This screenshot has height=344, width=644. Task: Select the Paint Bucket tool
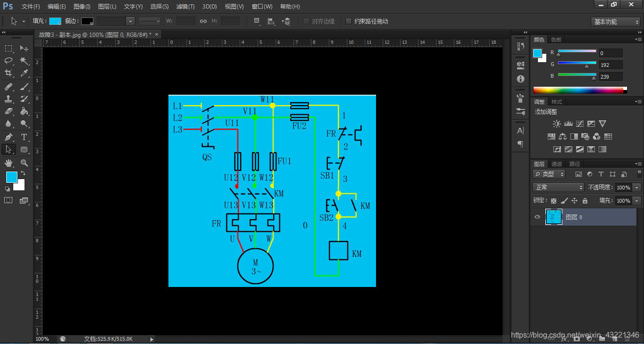[x=24, y=111]
